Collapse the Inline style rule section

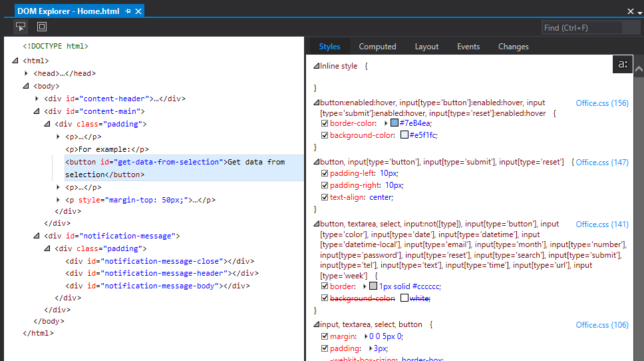(316, 66)
